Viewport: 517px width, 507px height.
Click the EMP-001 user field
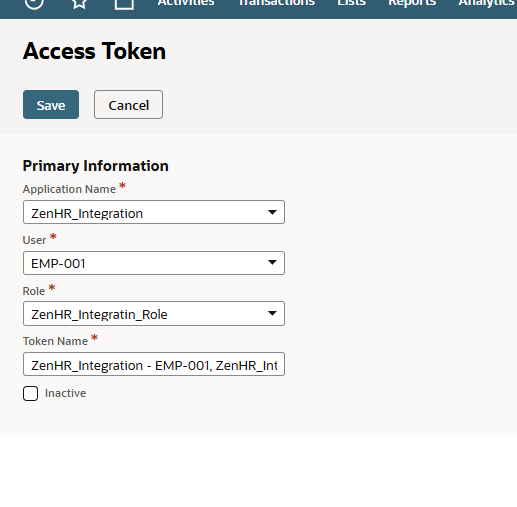(x=154, y=263)
